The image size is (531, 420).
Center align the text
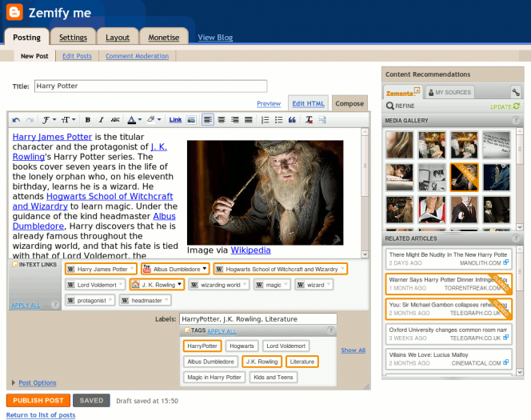click(222, 119)
